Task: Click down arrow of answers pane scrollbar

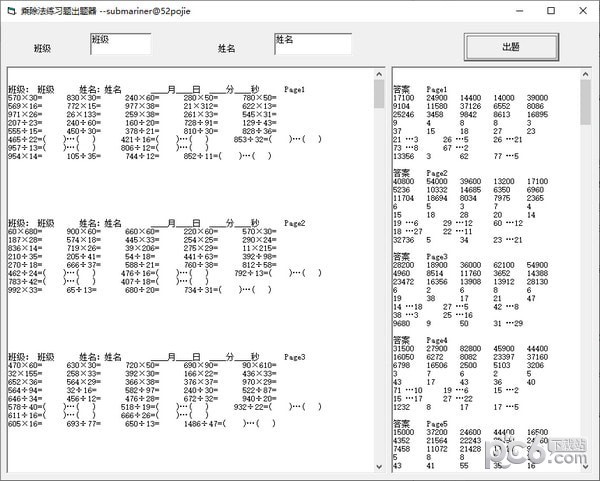Action: (585, 466)
